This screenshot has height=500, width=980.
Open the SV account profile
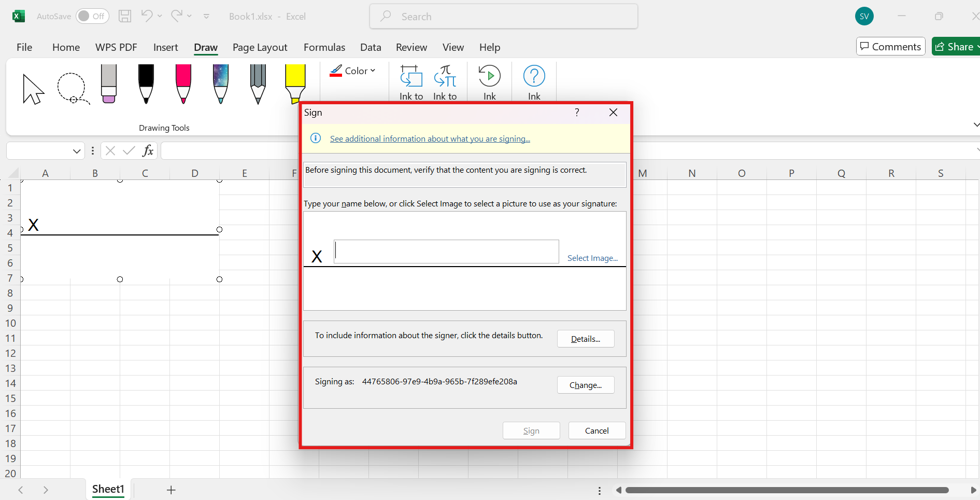pos(864,16)
